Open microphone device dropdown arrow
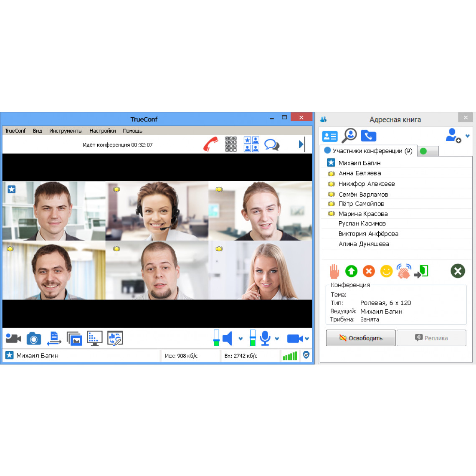 [x=277, y=339]
